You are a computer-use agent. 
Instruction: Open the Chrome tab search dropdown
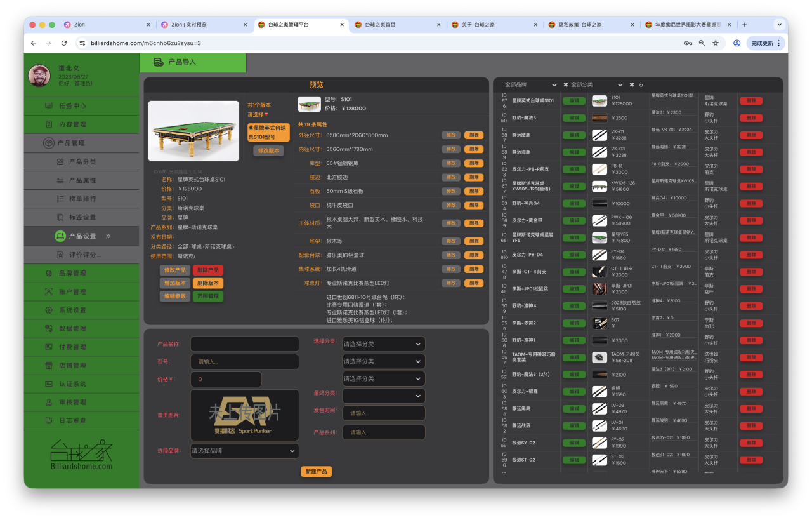[x=779, y=25]
